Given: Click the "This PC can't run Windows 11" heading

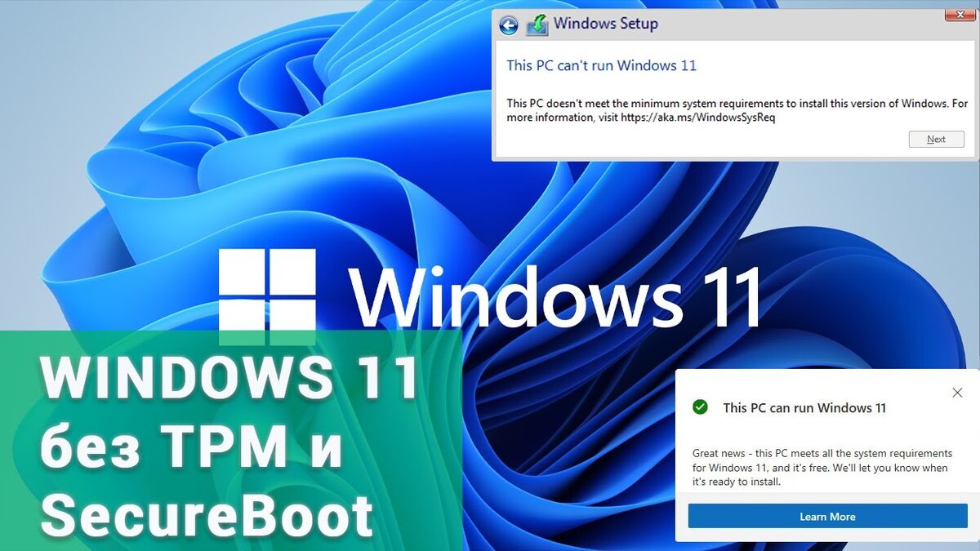Looking at the screenshot, I should [601, 65].
